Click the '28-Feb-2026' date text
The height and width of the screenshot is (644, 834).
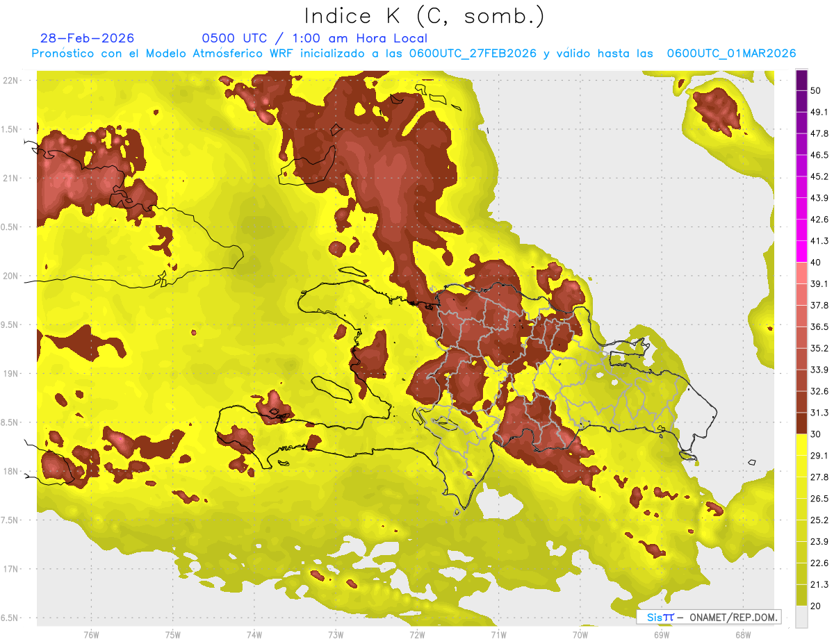(x=87, y=38)
